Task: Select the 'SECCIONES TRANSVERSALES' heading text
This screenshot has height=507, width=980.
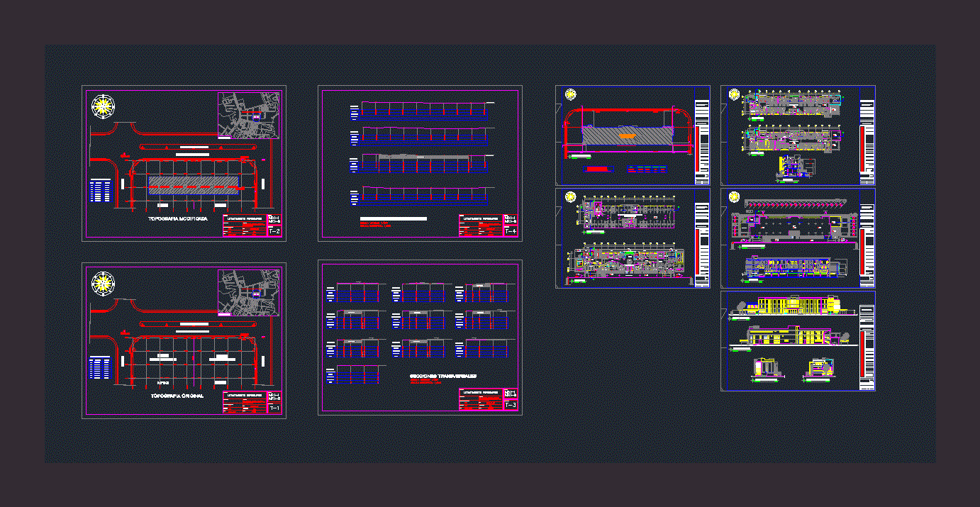Action: click(x=443, y=377)
